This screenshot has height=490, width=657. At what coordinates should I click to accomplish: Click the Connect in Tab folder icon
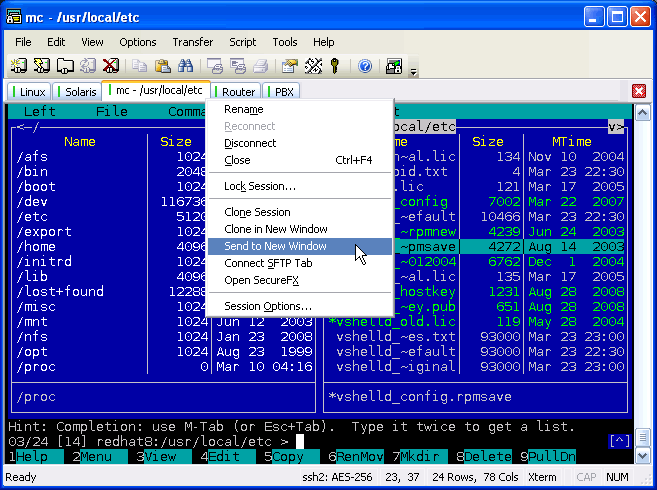pos(65,66)
